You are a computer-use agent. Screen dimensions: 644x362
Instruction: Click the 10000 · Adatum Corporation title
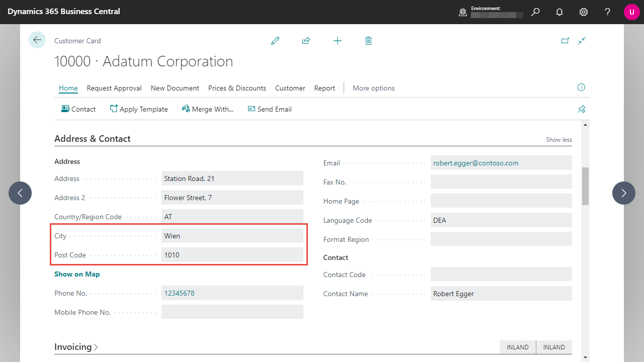(144, 61)
